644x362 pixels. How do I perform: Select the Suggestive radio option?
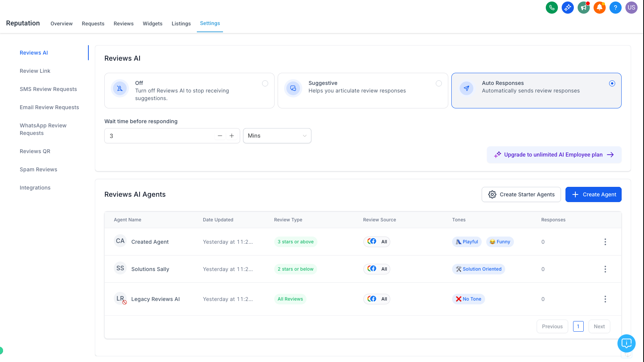pyautogui.click(x=438, y=83)
